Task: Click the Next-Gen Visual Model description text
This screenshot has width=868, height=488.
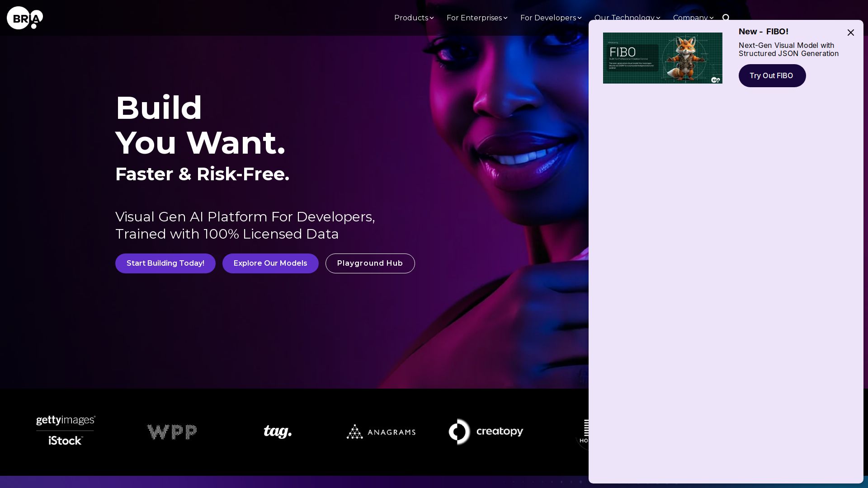Action: click(788, 49)
